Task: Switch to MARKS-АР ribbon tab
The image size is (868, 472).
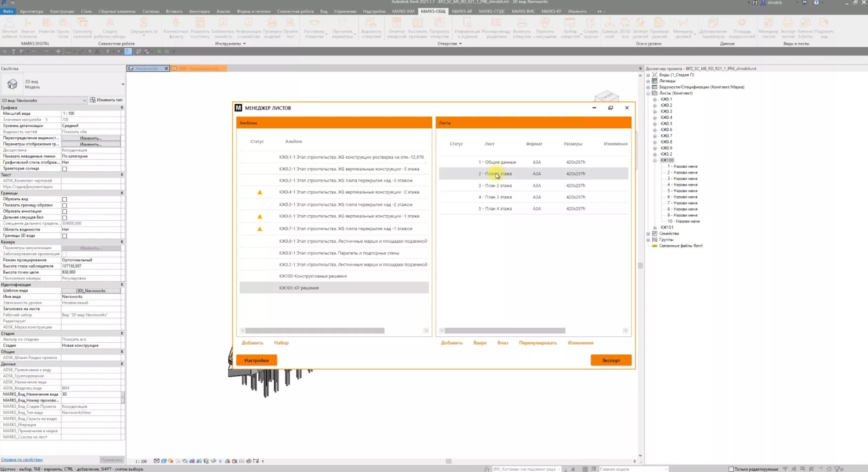Action: [x=462, y=11]
